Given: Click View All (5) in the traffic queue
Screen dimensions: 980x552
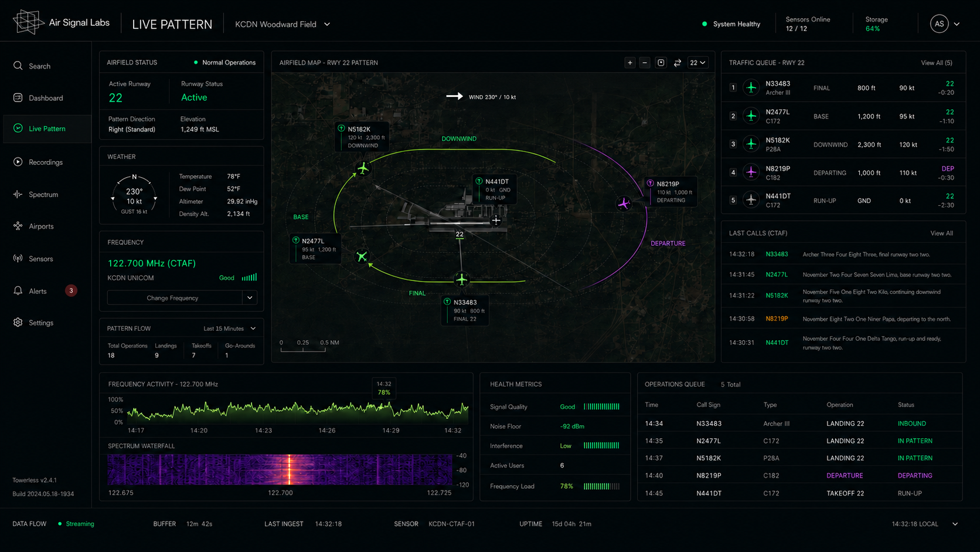Looking at the screenshot, I should 937,63.
